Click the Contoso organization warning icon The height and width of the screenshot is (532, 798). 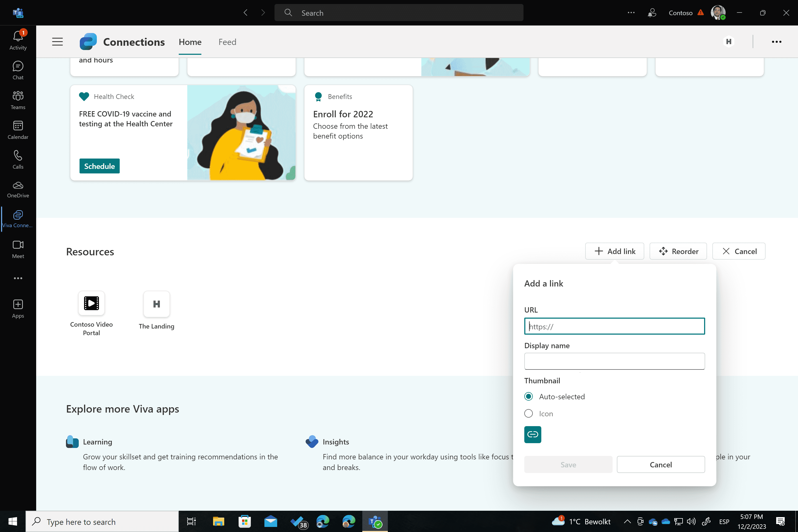701,13
